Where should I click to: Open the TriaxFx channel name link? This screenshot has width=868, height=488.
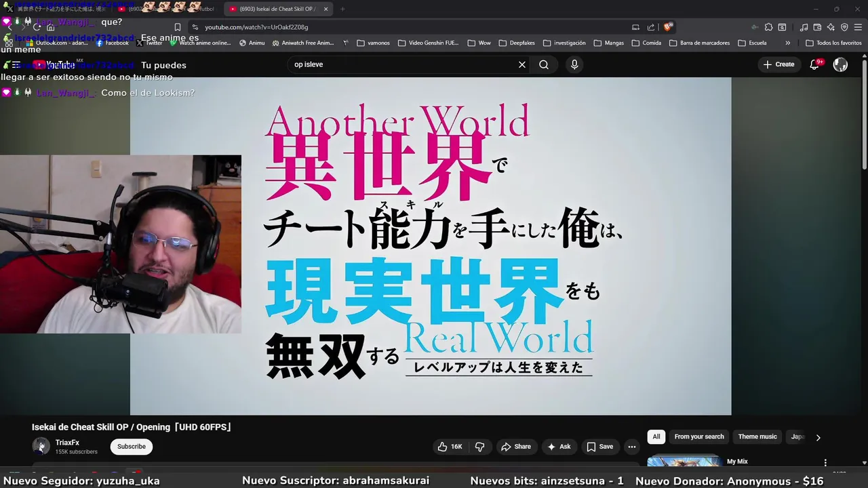tap(67, 443)
